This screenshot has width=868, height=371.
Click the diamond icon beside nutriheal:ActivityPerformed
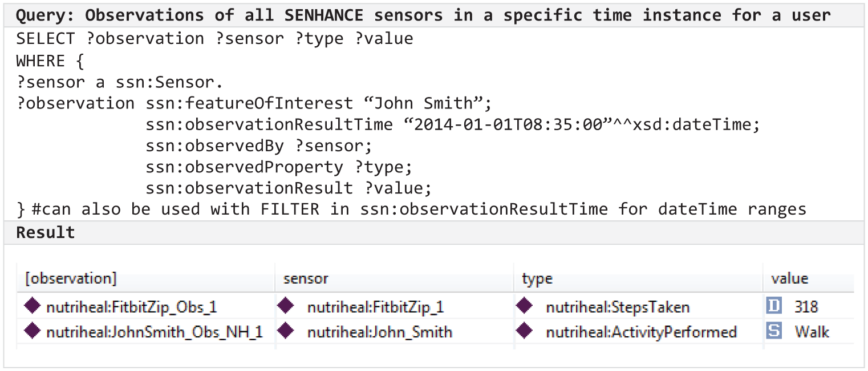pos(524,330)
